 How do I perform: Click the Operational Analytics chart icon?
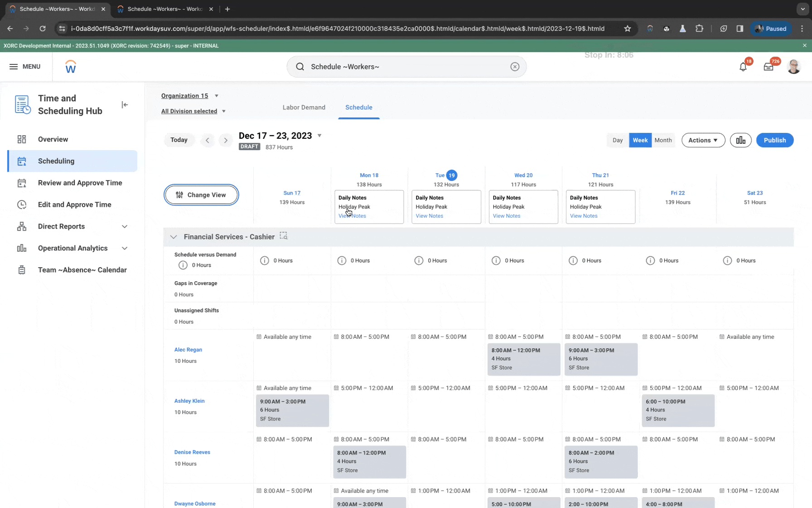pyautogui.click(x=22, y=248)
